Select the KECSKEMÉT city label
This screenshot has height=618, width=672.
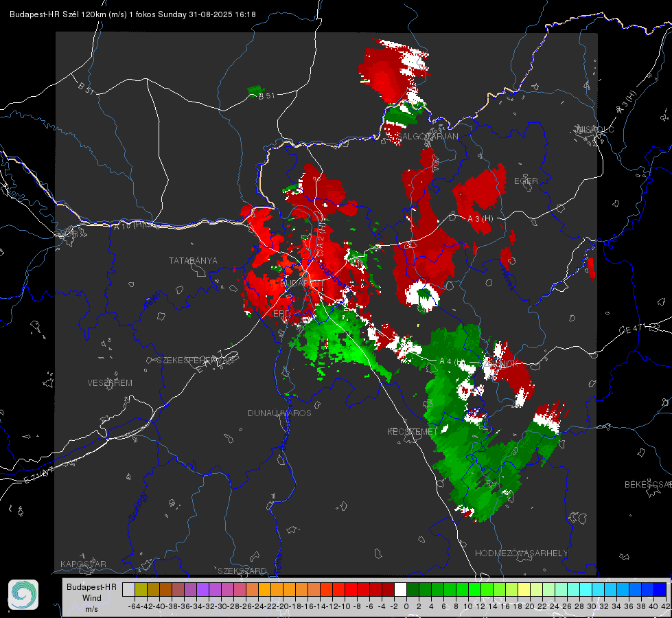(413, 431)
